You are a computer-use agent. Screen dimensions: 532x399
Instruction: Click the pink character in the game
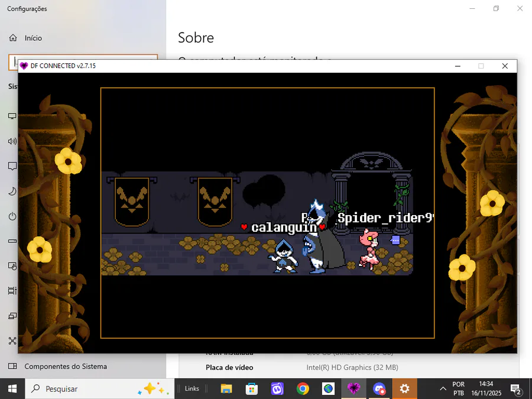point(369,249)
